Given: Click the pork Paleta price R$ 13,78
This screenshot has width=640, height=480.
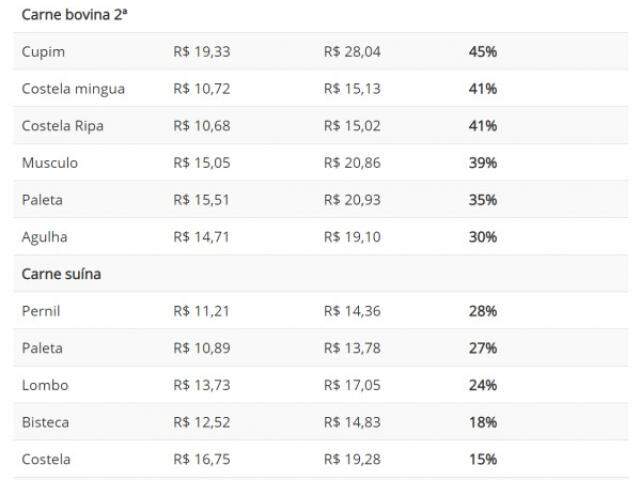Looking at the screenshot, I should (352, 348).
